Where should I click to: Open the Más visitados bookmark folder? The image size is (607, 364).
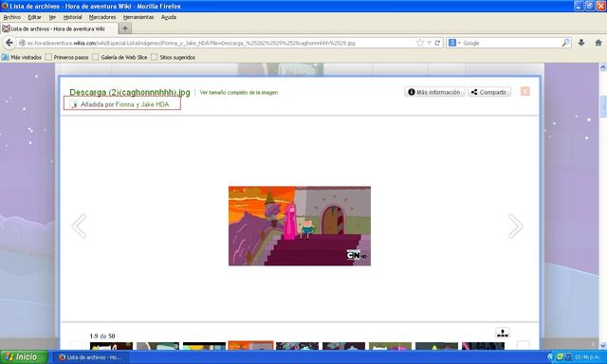[x=22, y=57]
